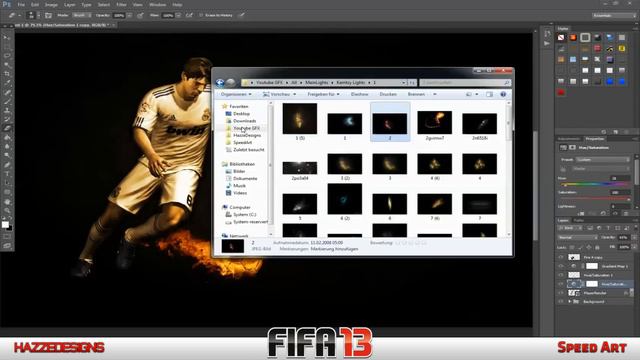The image size is (640, 360).
Task: Switch to the Paths tab
Action: coord(578,220)
